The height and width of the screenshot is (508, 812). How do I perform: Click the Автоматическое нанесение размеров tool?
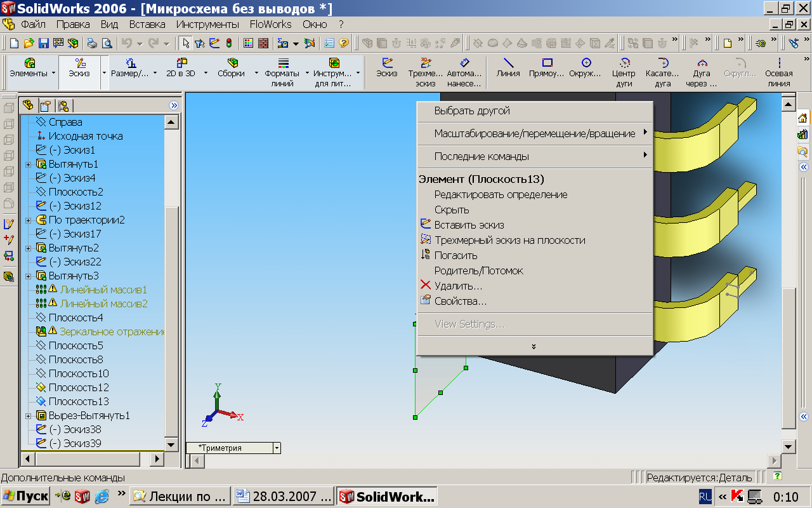[x=464, y=72]
